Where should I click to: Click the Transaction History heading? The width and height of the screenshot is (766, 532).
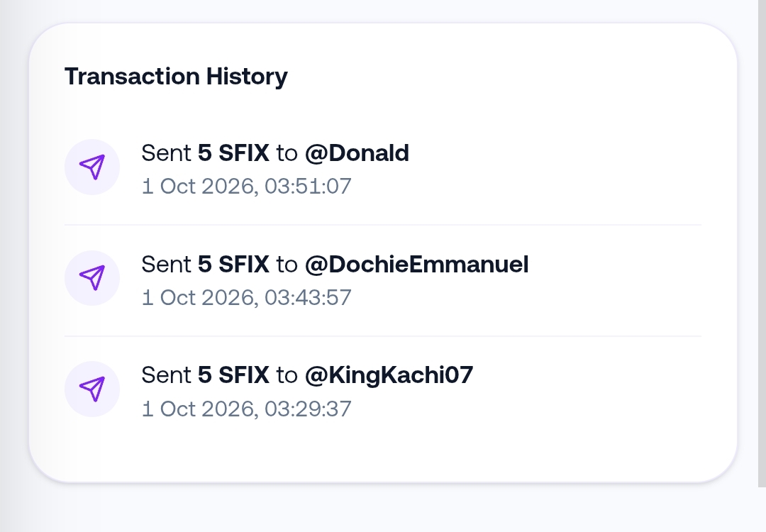(x=176, y=76)
